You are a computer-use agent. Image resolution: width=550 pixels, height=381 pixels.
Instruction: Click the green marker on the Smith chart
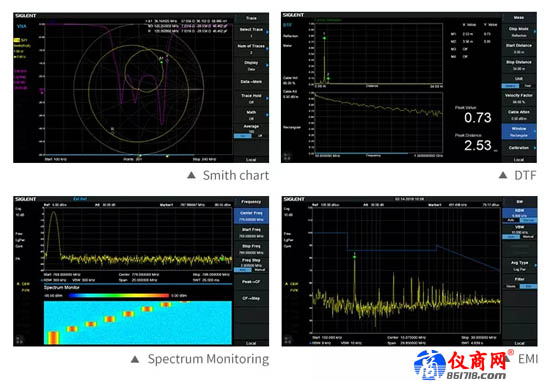point(161,62)
